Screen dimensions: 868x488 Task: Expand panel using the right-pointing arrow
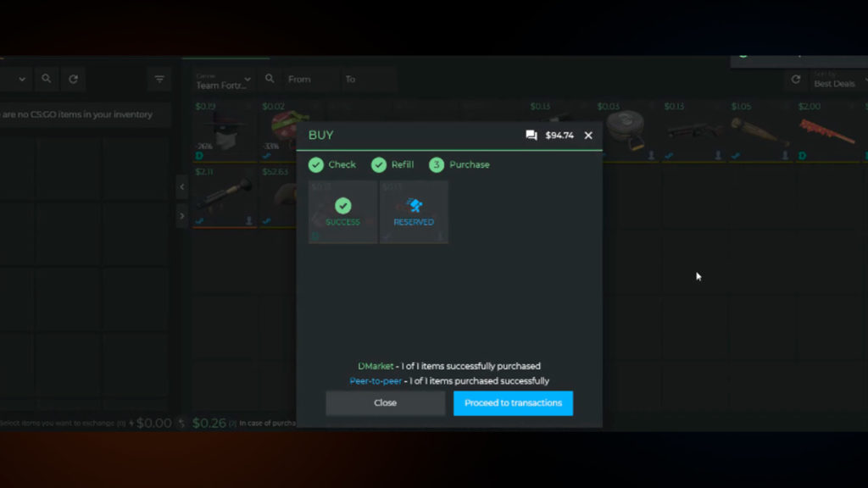point(182,216)
